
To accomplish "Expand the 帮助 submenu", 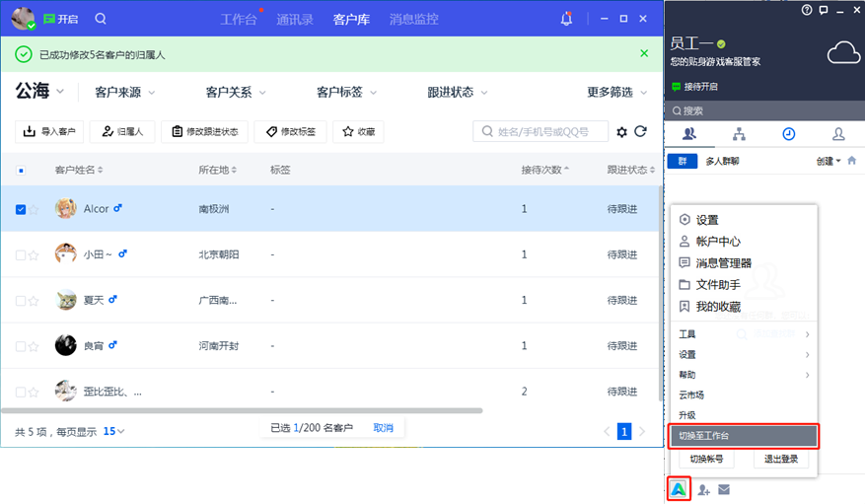I will pyautogui.click(x=743, y=375).
